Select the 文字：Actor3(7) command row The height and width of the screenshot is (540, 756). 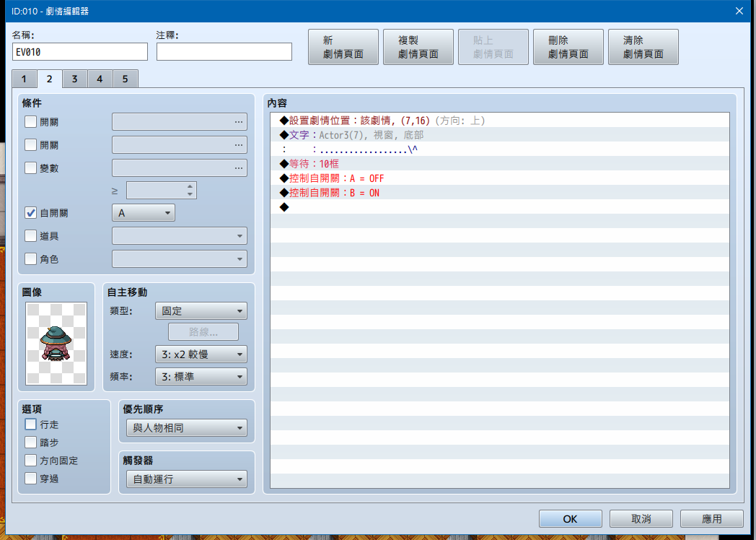click(x=499, y=135)
